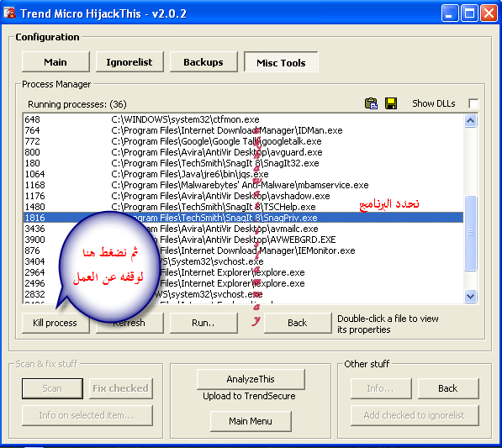
Task: Open the Backups tab
Action: click(x=203, y=61)
